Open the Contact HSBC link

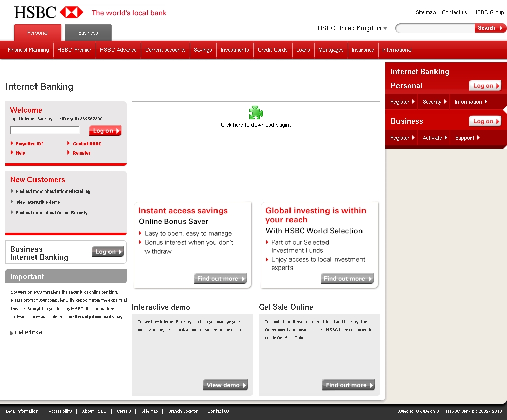[x=87, y=144]
